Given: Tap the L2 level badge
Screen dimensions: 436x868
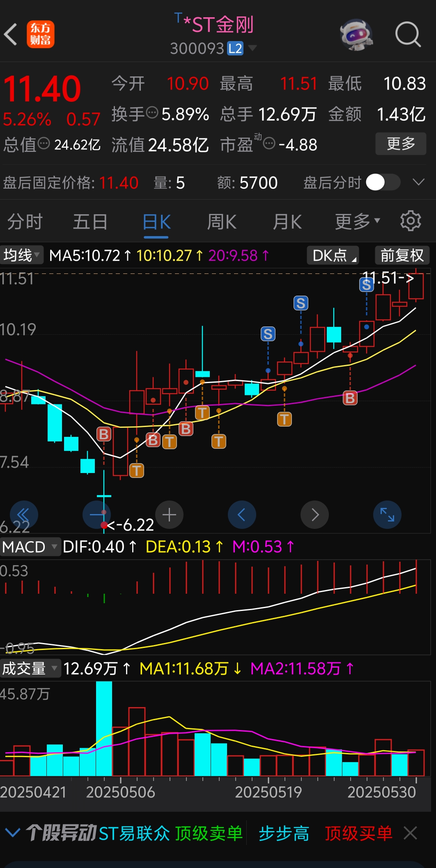Looking at the screenshot, I should (x=235, y=48).
